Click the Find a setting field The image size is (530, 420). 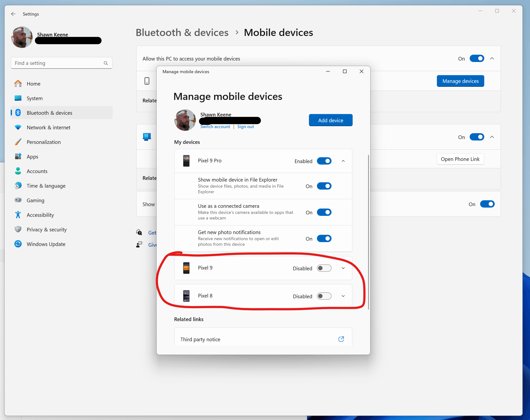click(x=56, y=63)
